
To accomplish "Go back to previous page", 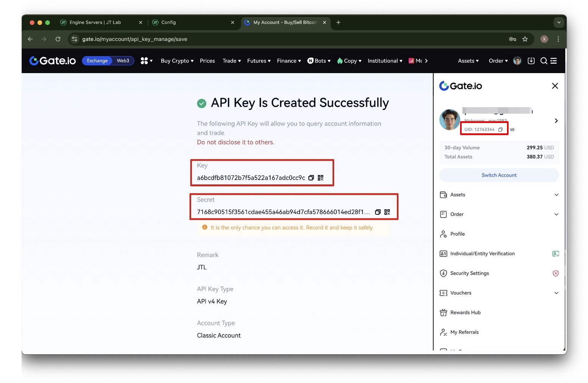I will (30, 39).
